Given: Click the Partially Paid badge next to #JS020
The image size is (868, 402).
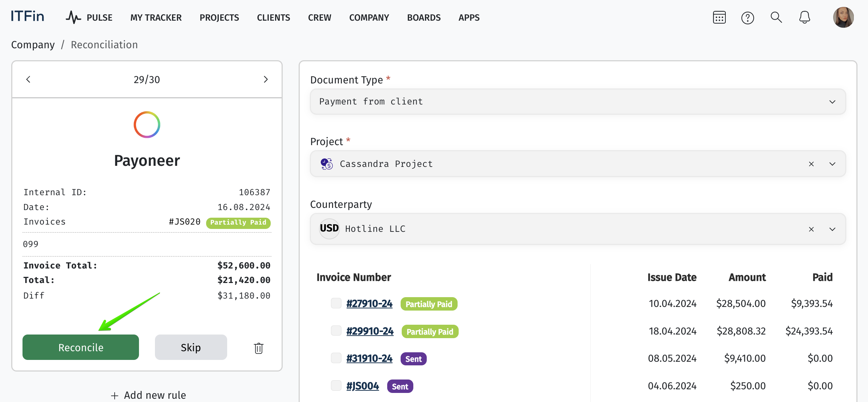Looking at the screenshot, I should click(x=238, y=223).
